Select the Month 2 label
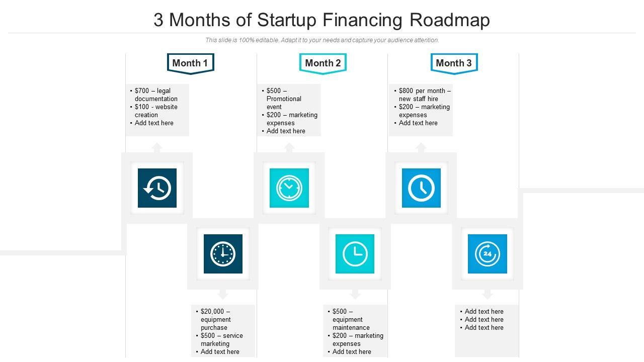Screen dimensions: 644x362 [x=323, y=63]
